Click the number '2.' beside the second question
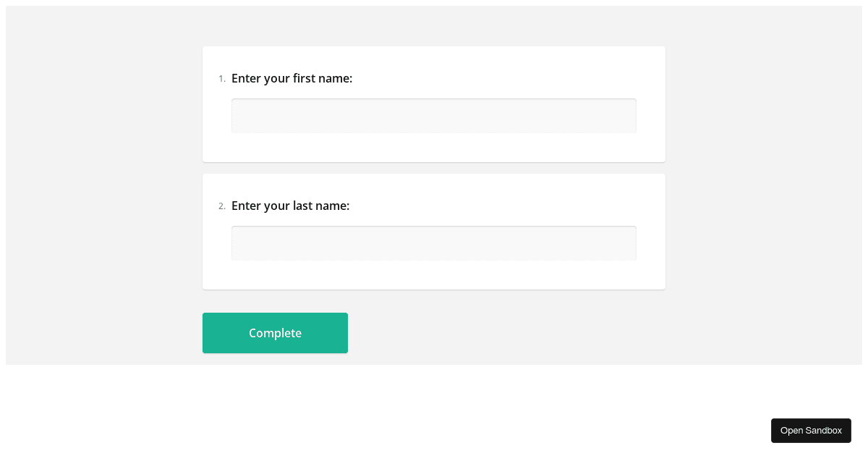Viewport: 868px width, 456px height. click(x=222, y=206)
